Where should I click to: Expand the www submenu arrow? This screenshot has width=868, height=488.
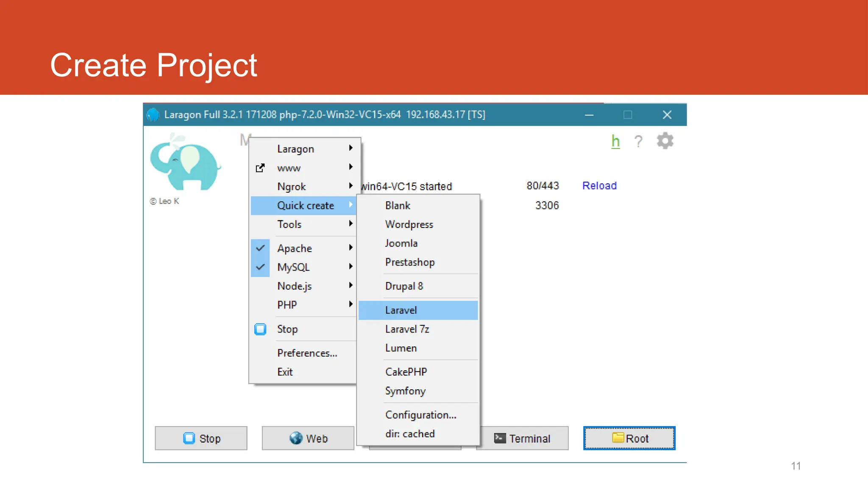click(x=351, y=167)
